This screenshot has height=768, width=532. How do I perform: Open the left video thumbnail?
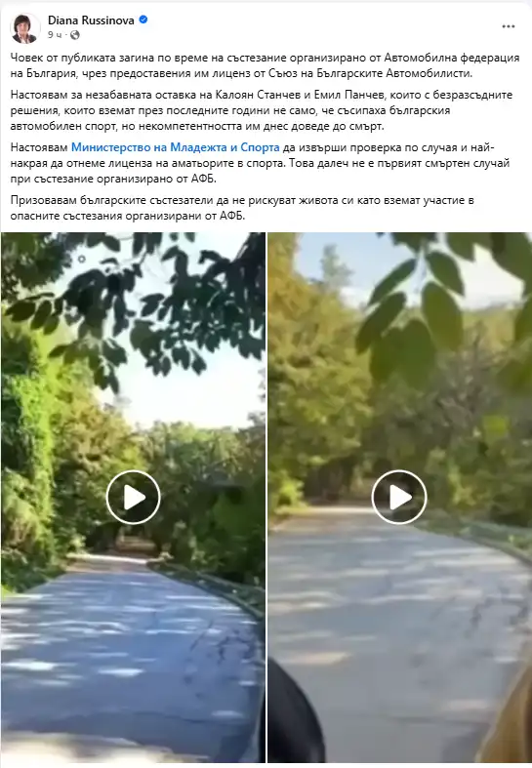pyautogui.click(x=133, y=497)
